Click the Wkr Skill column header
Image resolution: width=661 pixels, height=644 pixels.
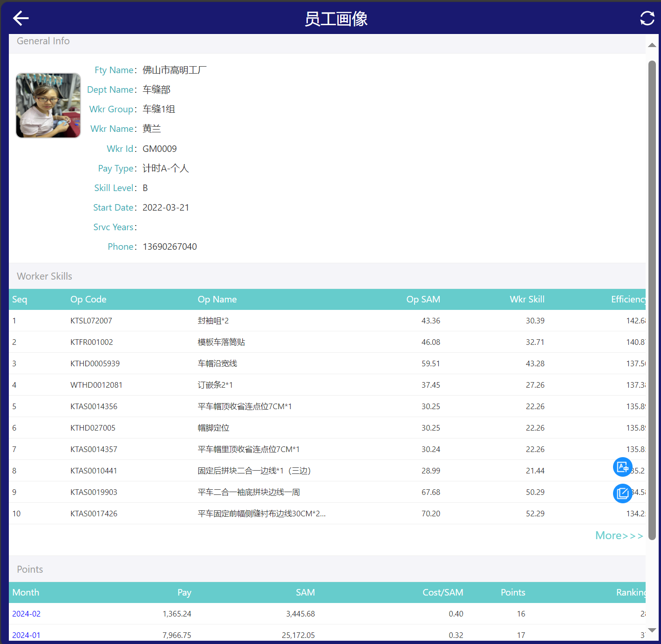(x=526, y=299)
